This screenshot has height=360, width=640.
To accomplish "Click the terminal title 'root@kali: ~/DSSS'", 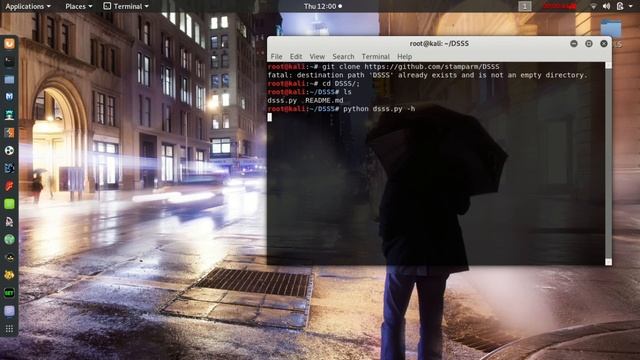I will [439, 43].
